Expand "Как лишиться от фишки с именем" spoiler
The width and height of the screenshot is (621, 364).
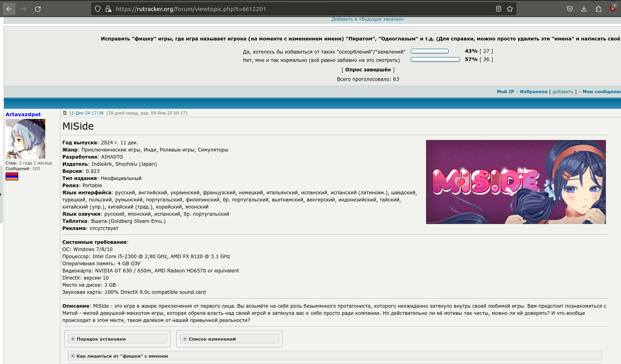tap(122, 356)
